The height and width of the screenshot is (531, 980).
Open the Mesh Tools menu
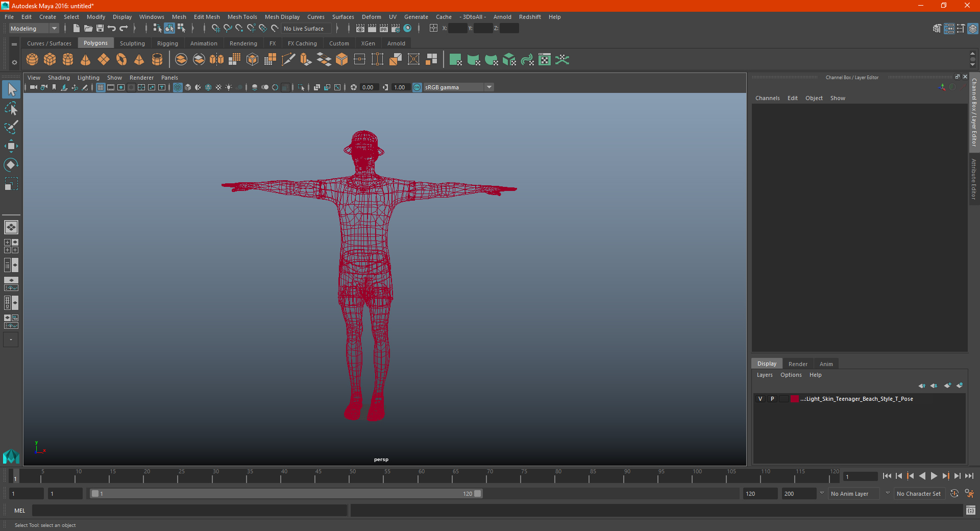(242, 17)
